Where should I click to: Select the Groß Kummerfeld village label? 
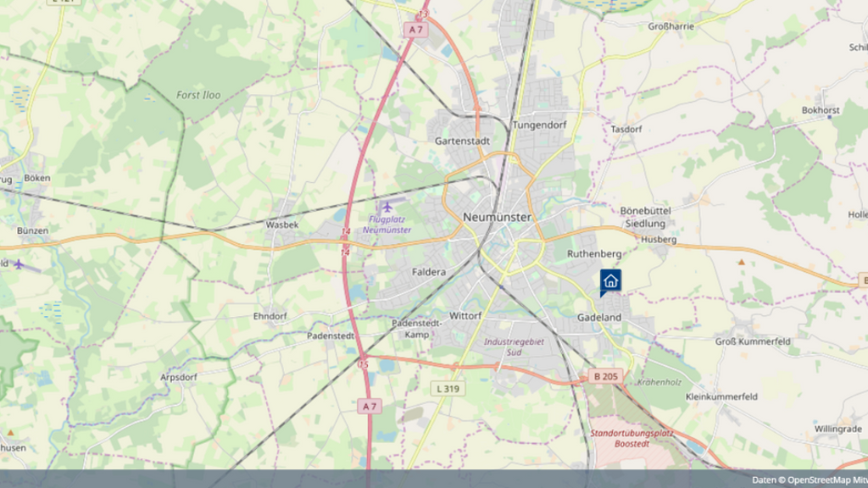click(x=753, y=341)
